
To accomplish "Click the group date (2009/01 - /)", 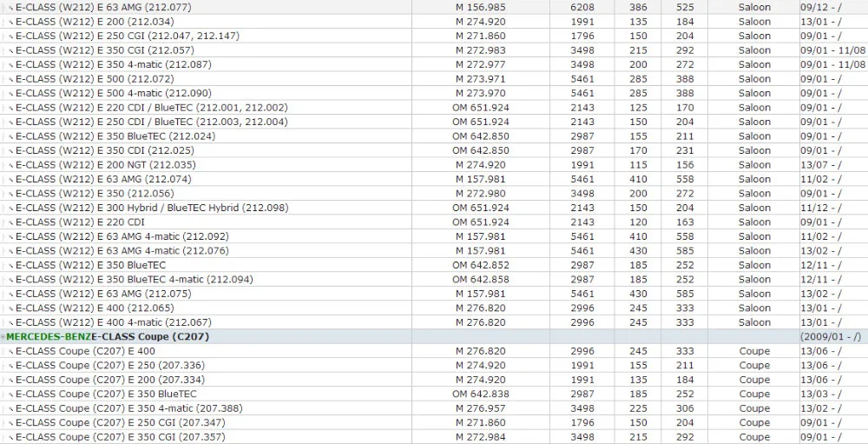I will [831, 337].
